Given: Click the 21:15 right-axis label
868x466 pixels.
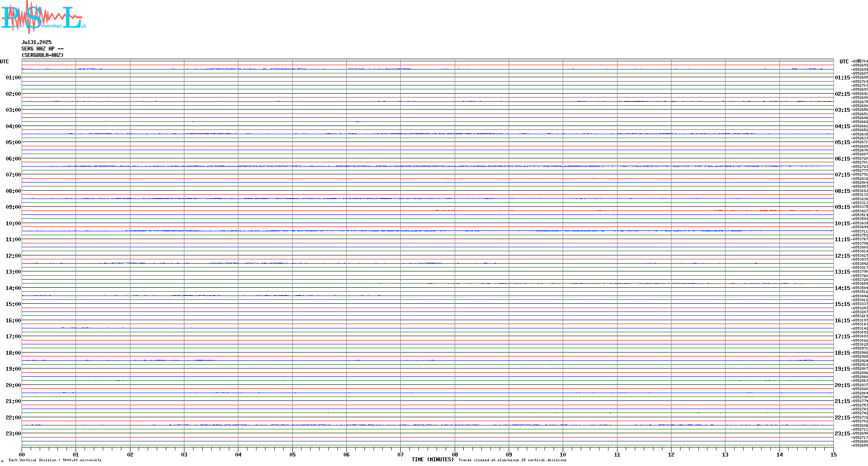Looking at the screenshot, I should 843,401.
